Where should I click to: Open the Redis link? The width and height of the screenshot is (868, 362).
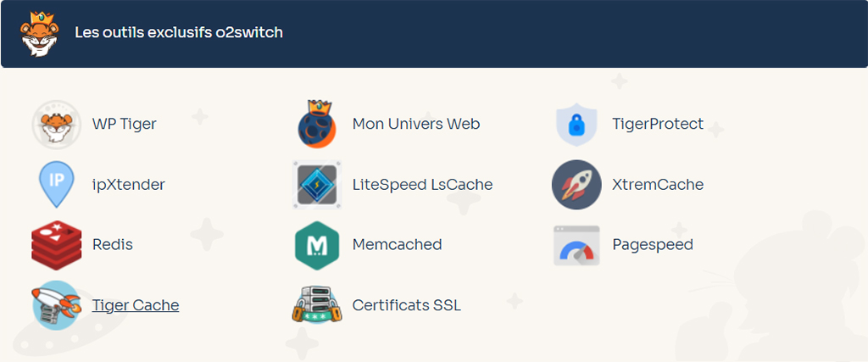[113, 244]
